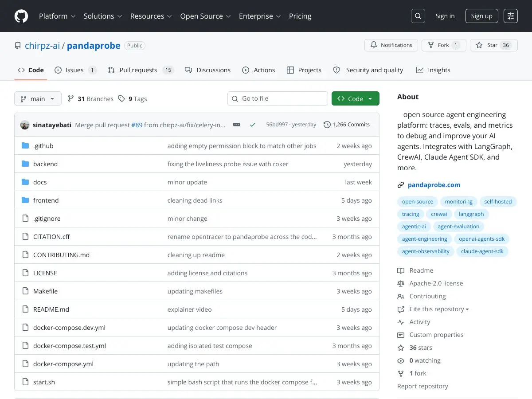Click the Notifications button
Viewport: 532px width, 399px height.
coord(391,45)
